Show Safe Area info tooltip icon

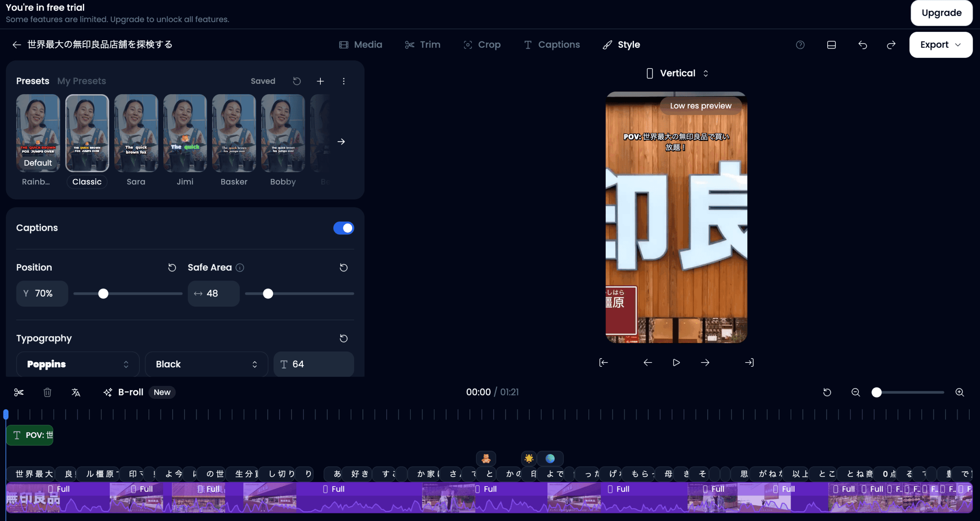click(240, 268)
